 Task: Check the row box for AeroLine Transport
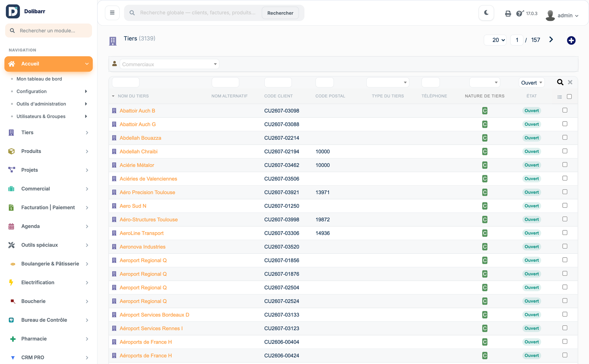pos(565,232)
